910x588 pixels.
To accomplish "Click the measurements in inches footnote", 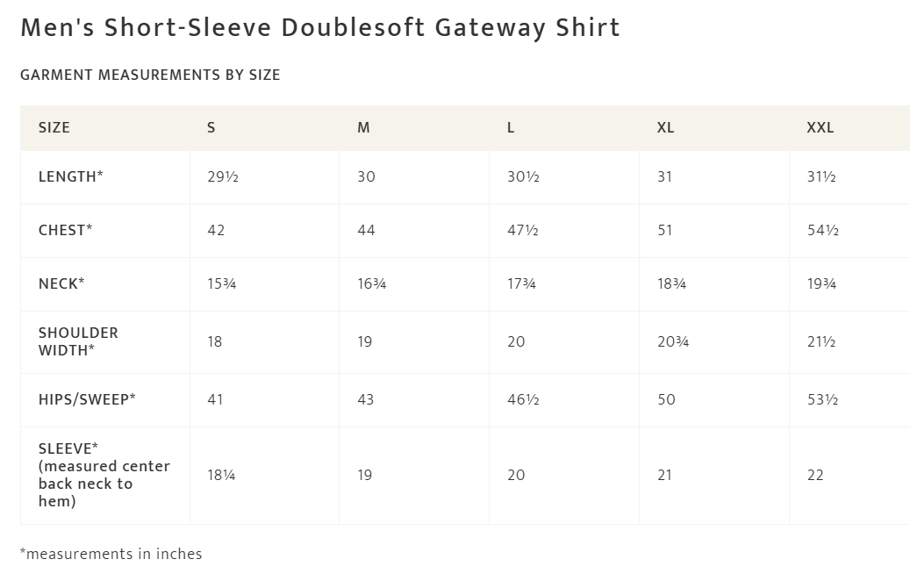I will (111, 554).
